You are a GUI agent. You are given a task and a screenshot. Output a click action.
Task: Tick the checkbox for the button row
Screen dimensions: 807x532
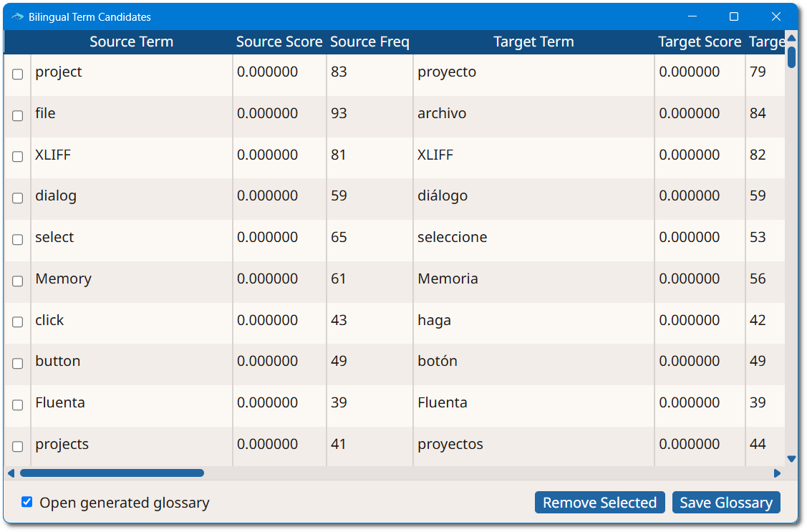[x=17, y=363]
